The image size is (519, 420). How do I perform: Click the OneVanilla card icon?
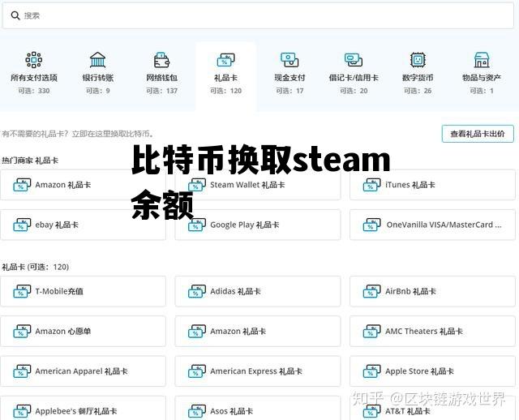pos(371,225)
